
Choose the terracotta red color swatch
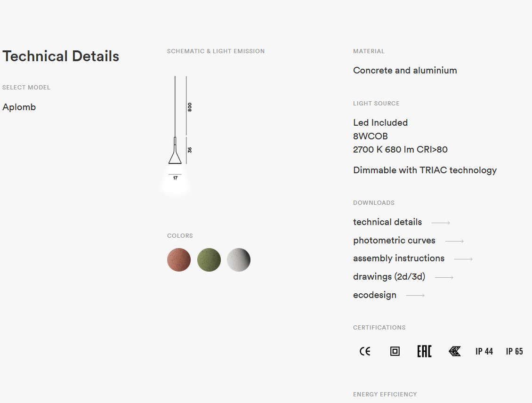tap(179, 260)
